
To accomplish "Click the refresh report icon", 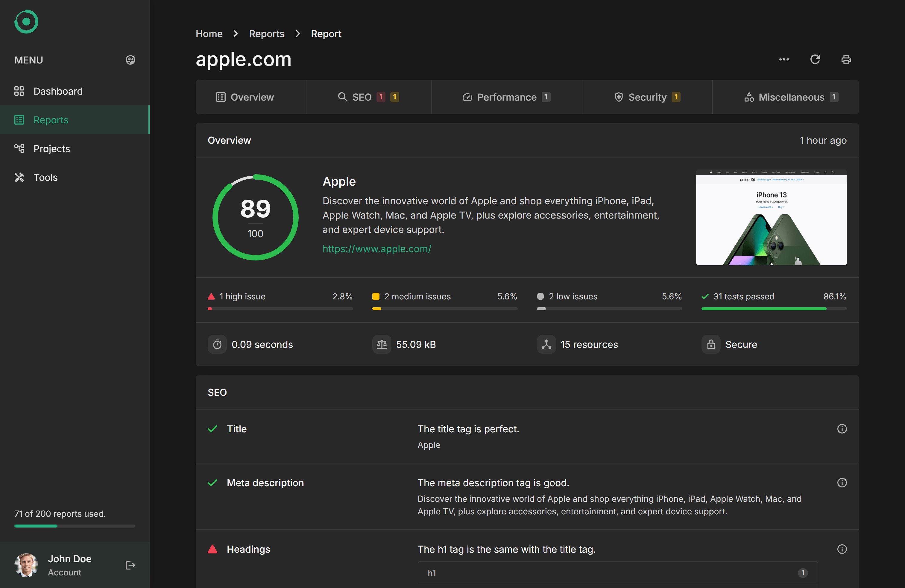I will click(815, 59).
